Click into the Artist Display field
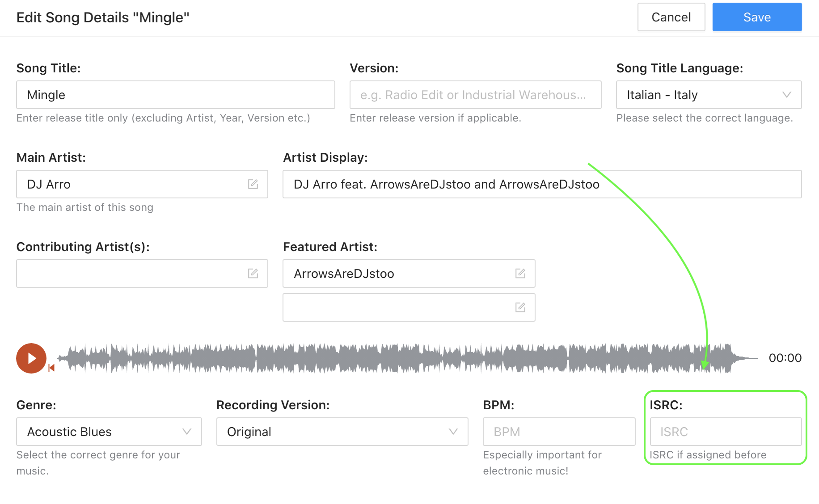The width and height of the screenshot is (819, 504). pyautogui.click(x=542, y=184)
